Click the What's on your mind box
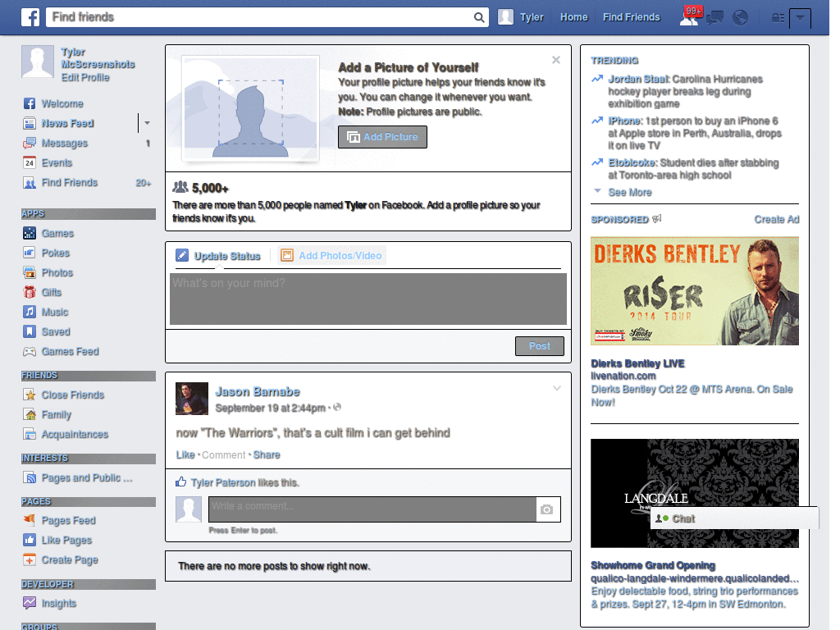This screenshot has height=630, width=840. 368,299
